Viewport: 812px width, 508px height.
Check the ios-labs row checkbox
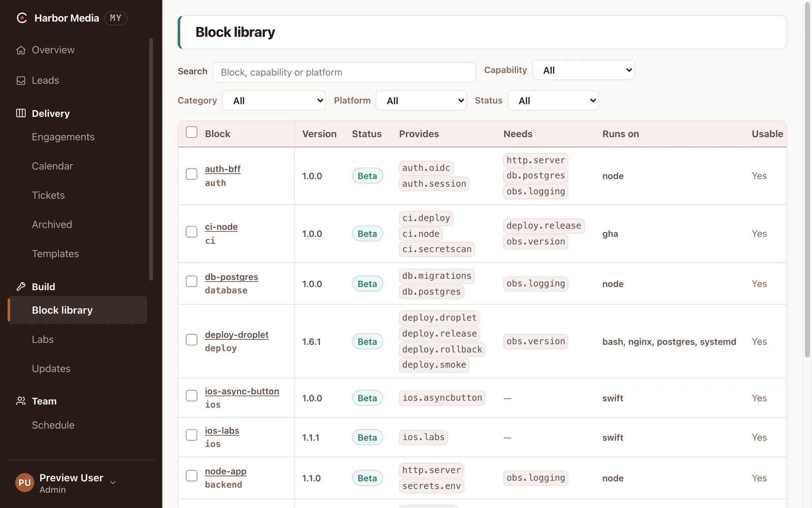tap(191, 435)
